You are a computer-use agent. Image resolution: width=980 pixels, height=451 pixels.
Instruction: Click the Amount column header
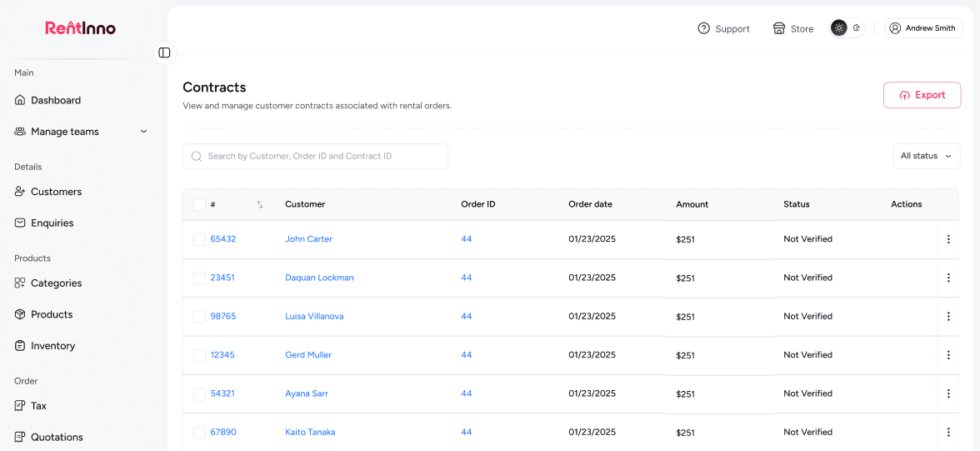tap(692, 204)
